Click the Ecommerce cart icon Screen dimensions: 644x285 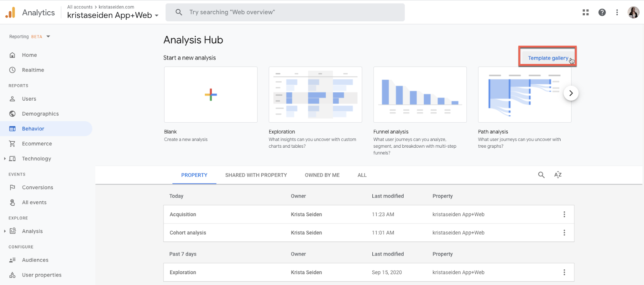tap(12, 144)
